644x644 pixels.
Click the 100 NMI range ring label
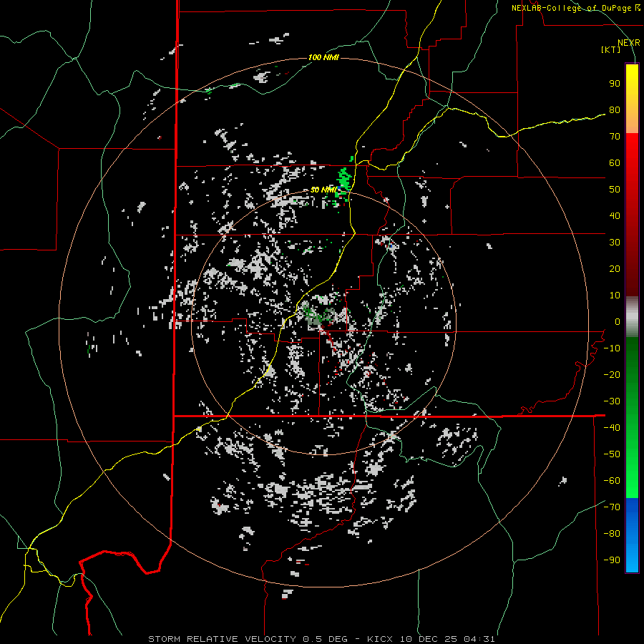tap(323, 57)
